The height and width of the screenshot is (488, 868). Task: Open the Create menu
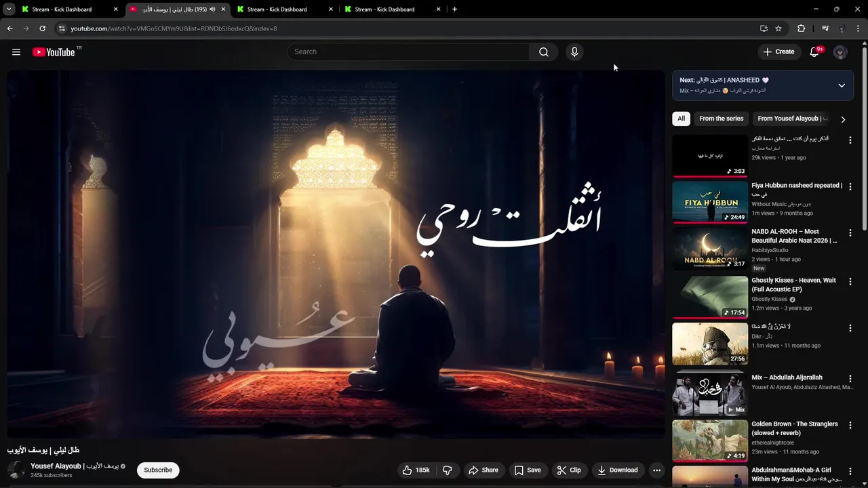[x=778, y=52]
